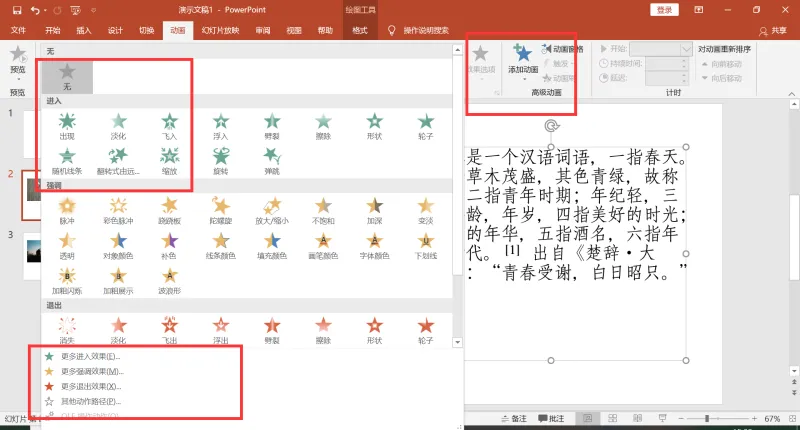Pick the 无 animation option
Image resolution: width=800 pixels, height=430 pixels.
coord(67,77)
